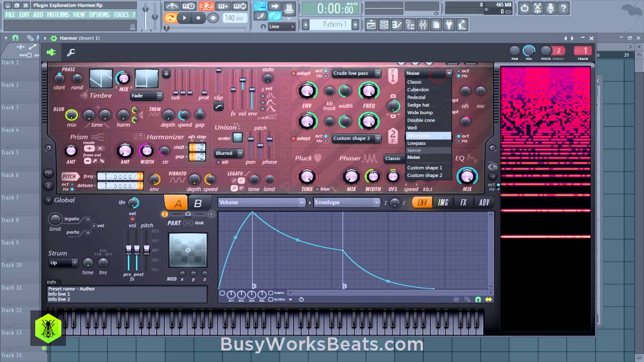Collapse the Global section expander
The height and width of the screenshot is (362, 644).
click(49, 200)
